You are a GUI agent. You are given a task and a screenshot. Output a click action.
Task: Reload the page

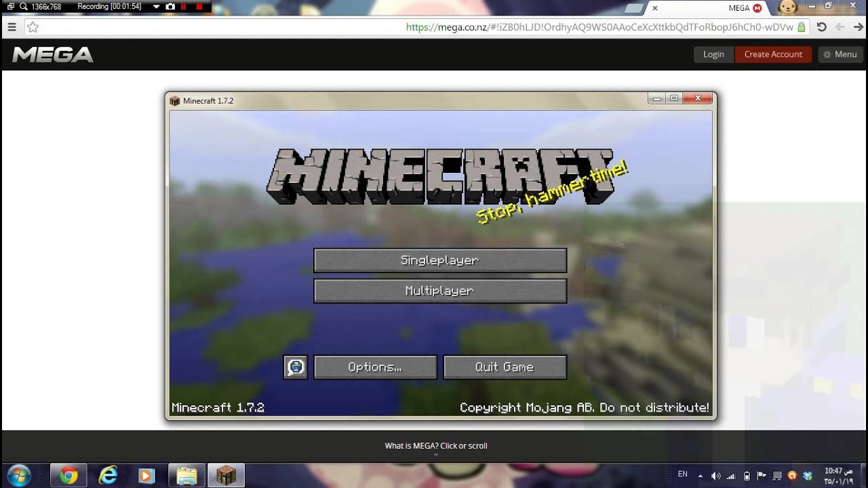coord(822,27)
